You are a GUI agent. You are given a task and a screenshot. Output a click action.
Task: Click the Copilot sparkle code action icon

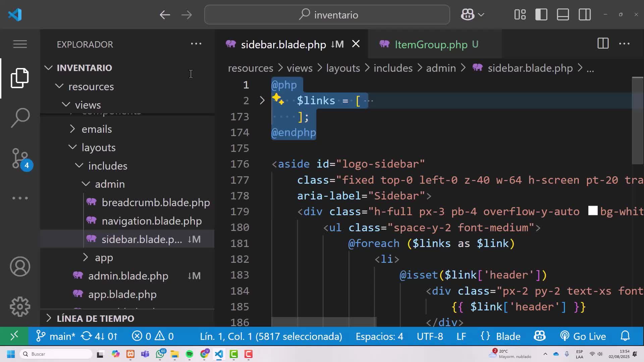pyautogui.click(x=278, y=99)
